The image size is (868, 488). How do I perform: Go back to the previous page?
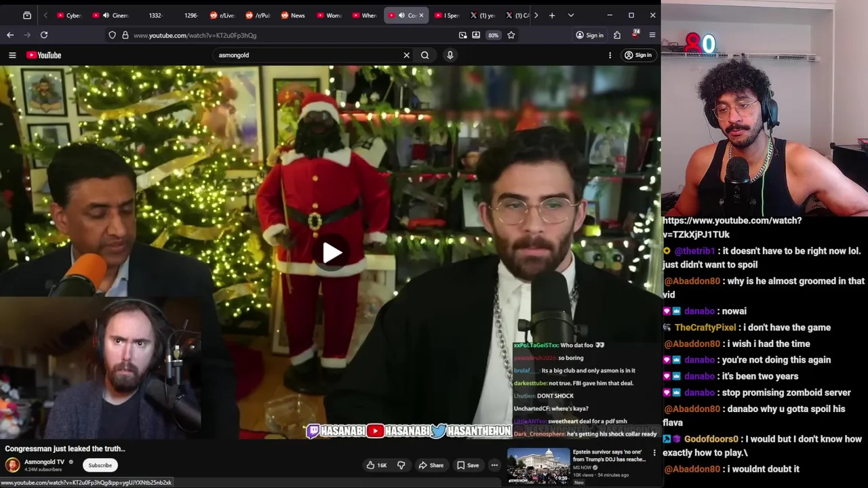pyautogui.click(x=10, y=35)
